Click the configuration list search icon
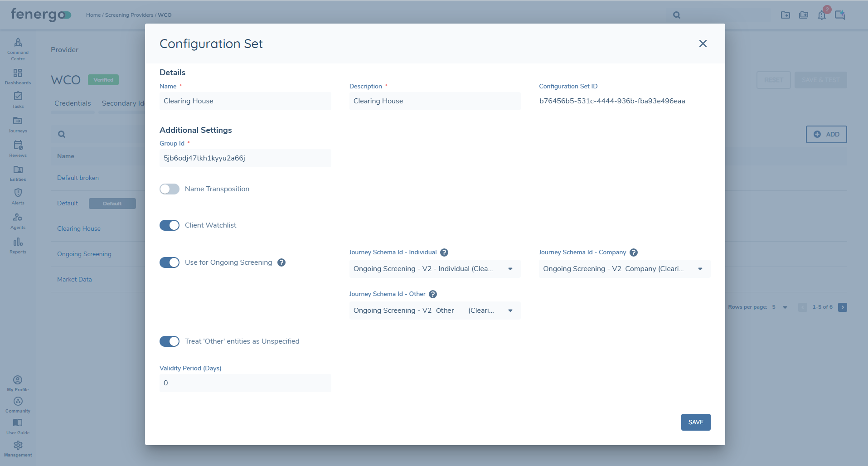Image resolution: width=868 pixels, height=466 pixels. point(62,134)
